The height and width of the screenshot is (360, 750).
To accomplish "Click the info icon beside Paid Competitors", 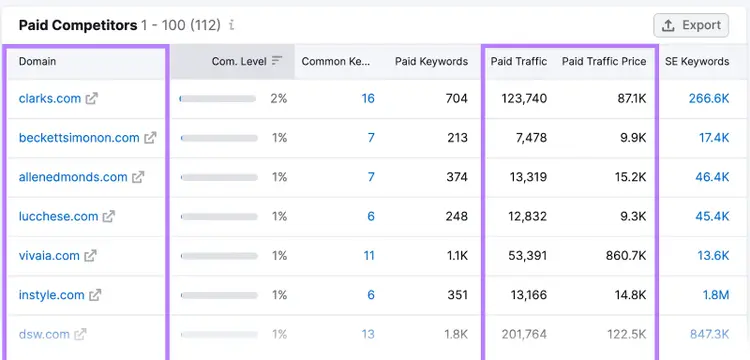I will [x=232, y=25].
